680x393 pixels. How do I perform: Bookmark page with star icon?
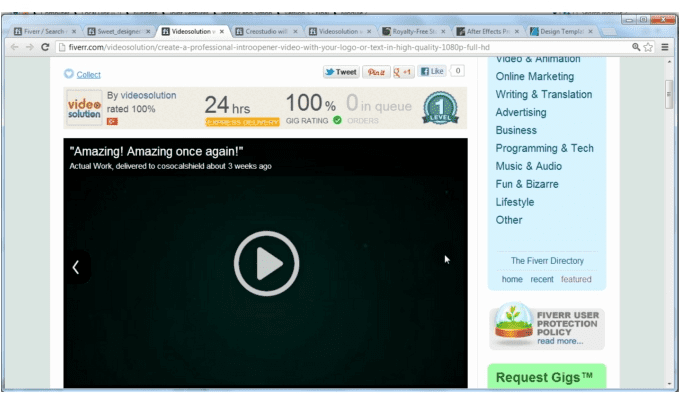(x=648, y=47)
